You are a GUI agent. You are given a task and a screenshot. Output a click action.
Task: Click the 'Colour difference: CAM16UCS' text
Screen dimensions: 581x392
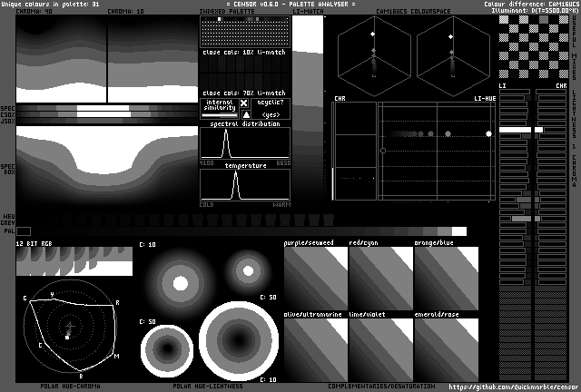[x=530, y=4]
